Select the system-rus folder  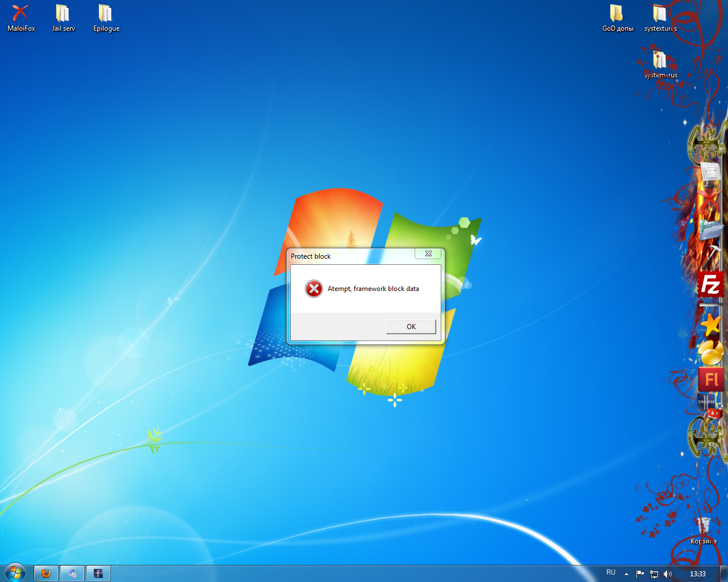[x=660, y=64]
